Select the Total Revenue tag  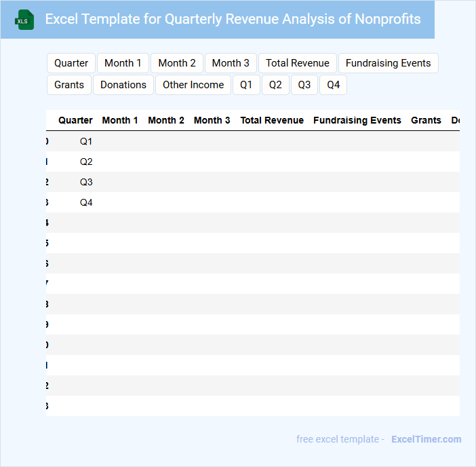tap(297, 63)
